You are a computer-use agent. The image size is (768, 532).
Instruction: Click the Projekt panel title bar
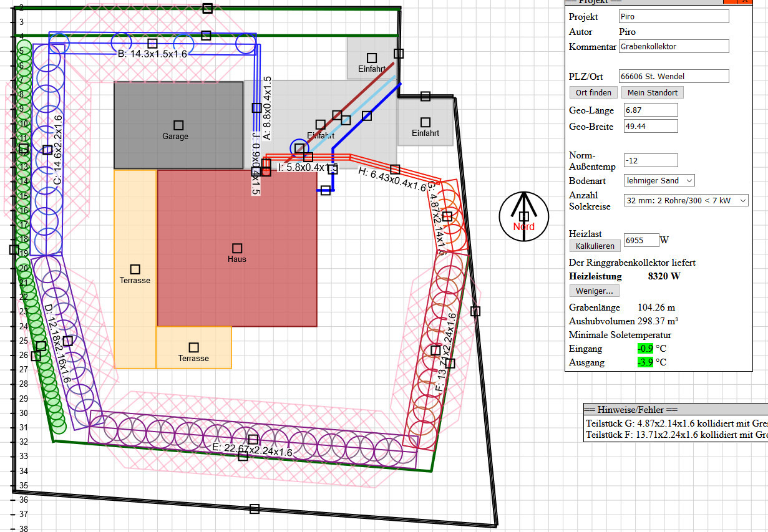coord(643,2)
